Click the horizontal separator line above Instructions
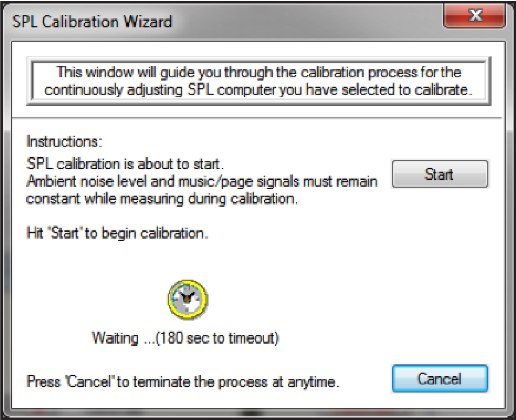516x420 pixels. click(x=258, y=118)
